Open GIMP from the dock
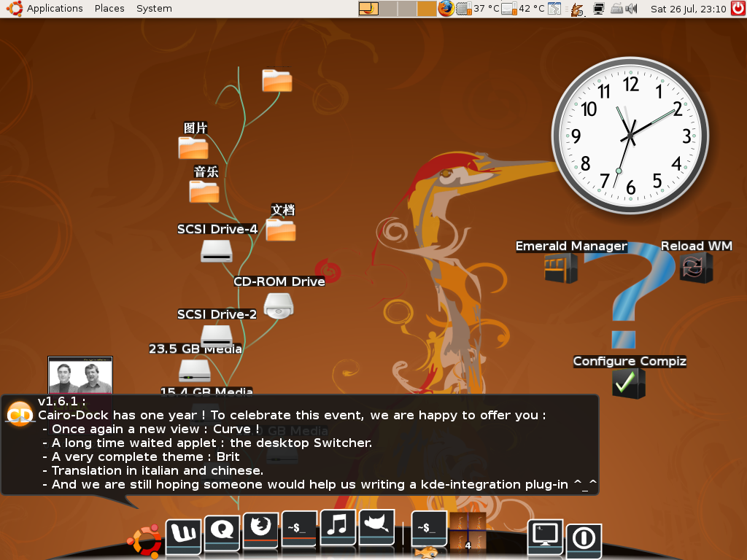Screen dimensions: 747x560 [376, 527]
